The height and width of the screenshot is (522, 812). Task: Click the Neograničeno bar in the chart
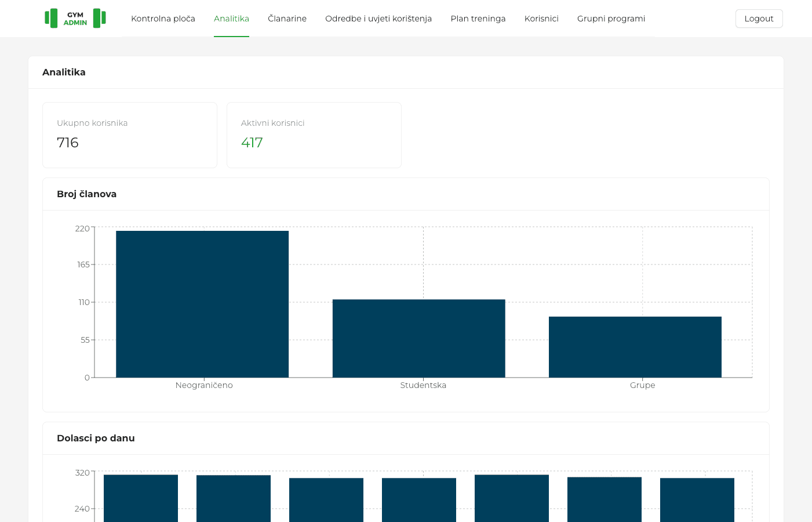pos(202,304)
